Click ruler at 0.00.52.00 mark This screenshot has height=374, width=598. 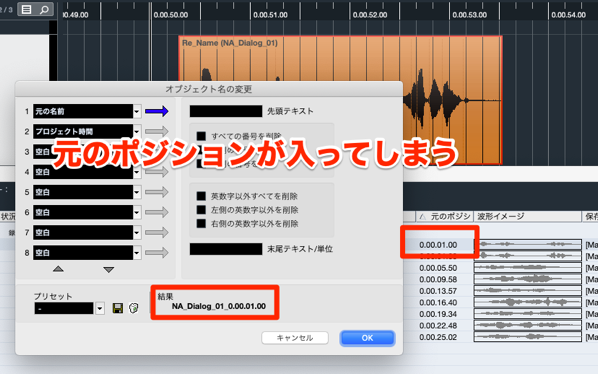pos(370,15)
